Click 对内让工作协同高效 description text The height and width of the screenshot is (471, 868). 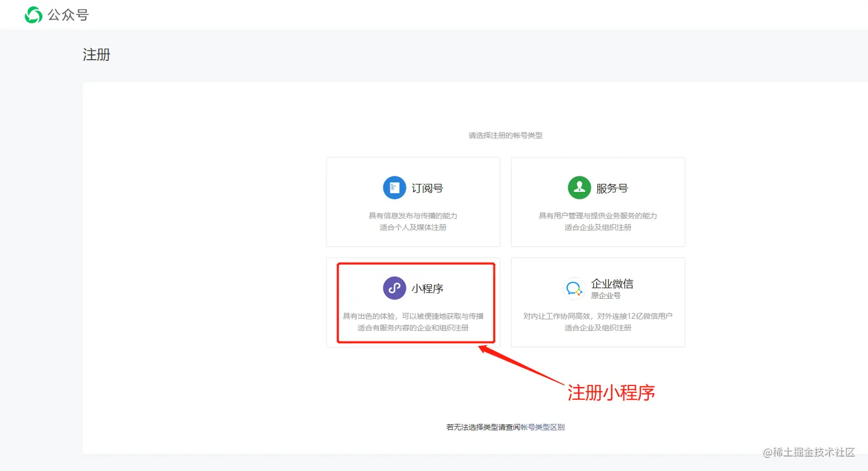click(x=598, y=316)
